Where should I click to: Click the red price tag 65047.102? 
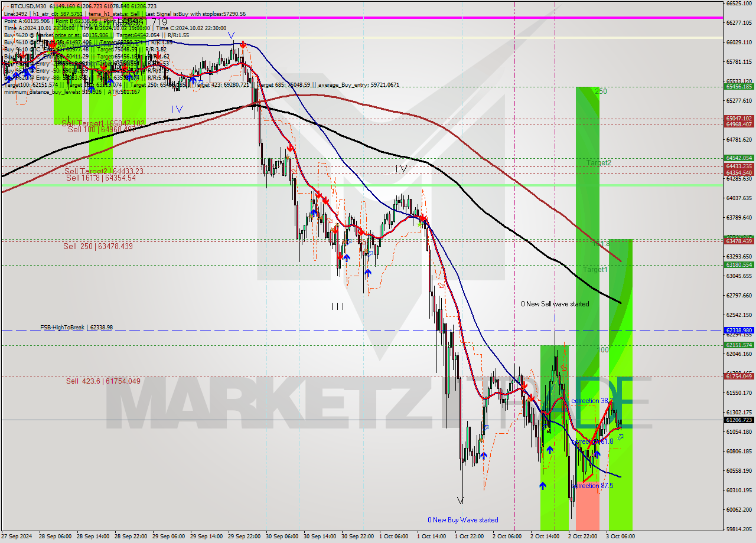[738, 118]
